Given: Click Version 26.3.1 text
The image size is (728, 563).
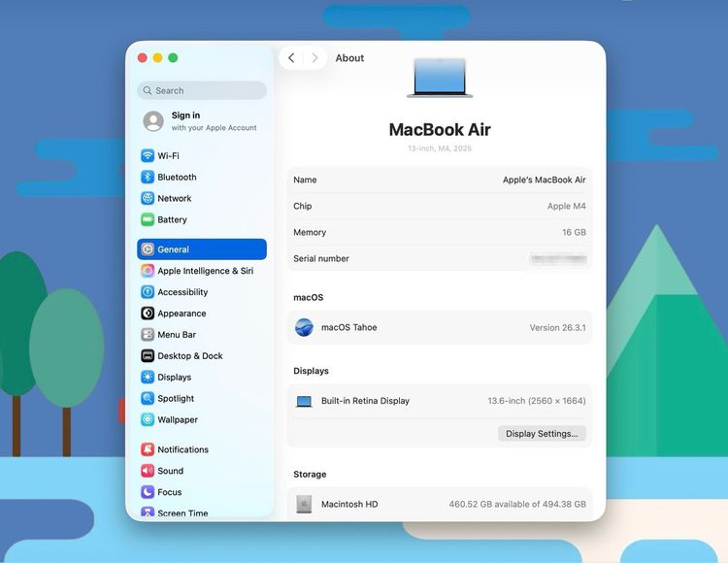Looking at the screenshot, I should [x=557, y=328].
